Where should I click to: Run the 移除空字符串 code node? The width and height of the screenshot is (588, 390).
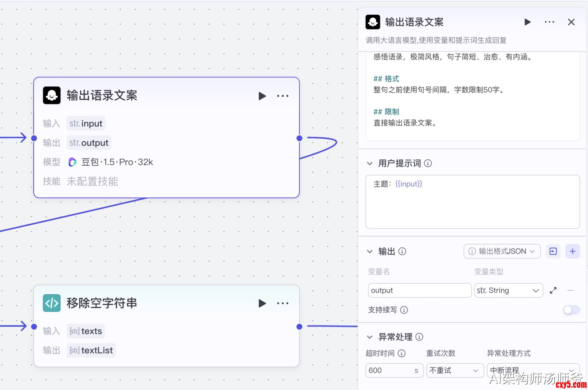262,303
